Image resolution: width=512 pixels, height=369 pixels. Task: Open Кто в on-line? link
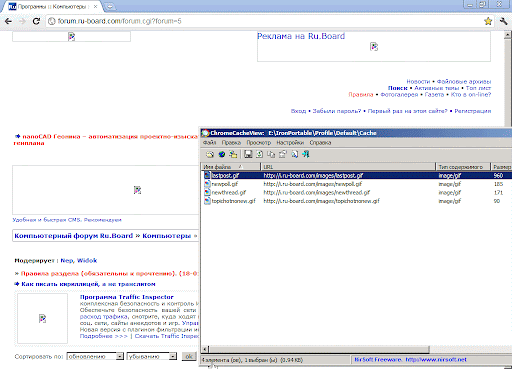(471, 95)
